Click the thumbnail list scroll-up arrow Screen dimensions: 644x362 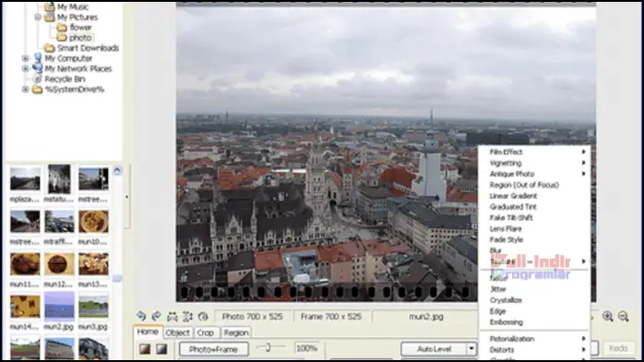117,170
